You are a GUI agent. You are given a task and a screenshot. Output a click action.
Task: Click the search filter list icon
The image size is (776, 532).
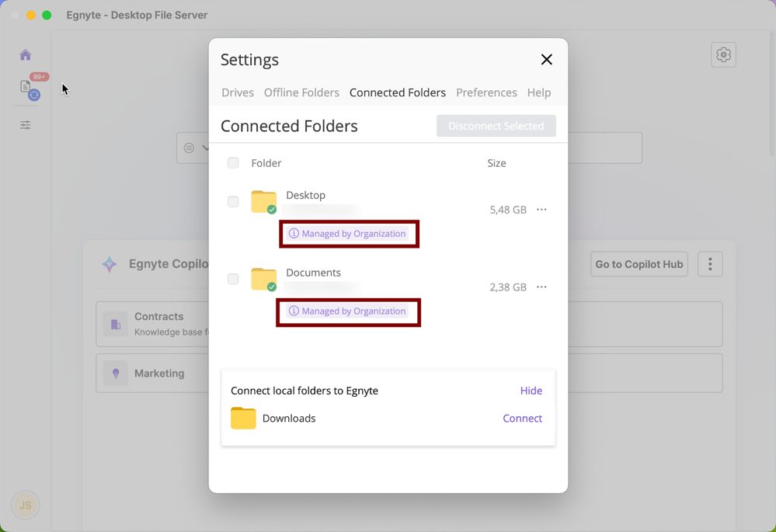click(189, 148)
